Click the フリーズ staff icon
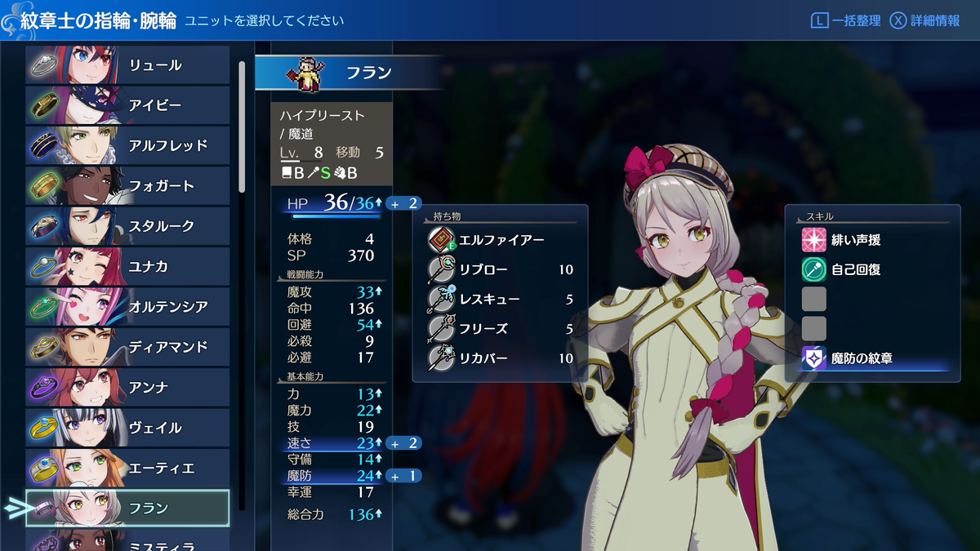 (441, 329)
